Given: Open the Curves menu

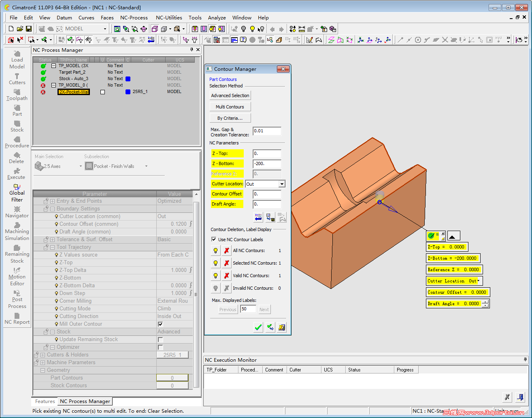Looking at the screenshot, I should 86,18.
